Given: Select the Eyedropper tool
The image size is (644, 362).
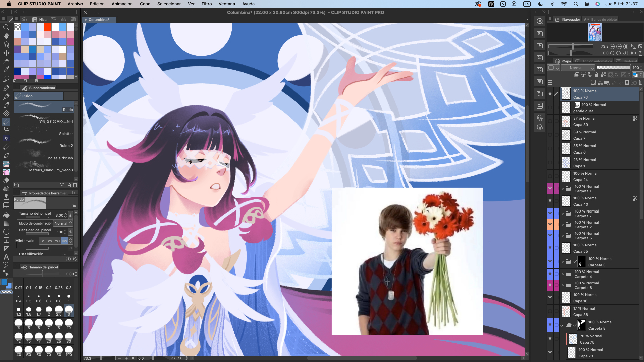Looking at the screenshot, I should [6, 70].
